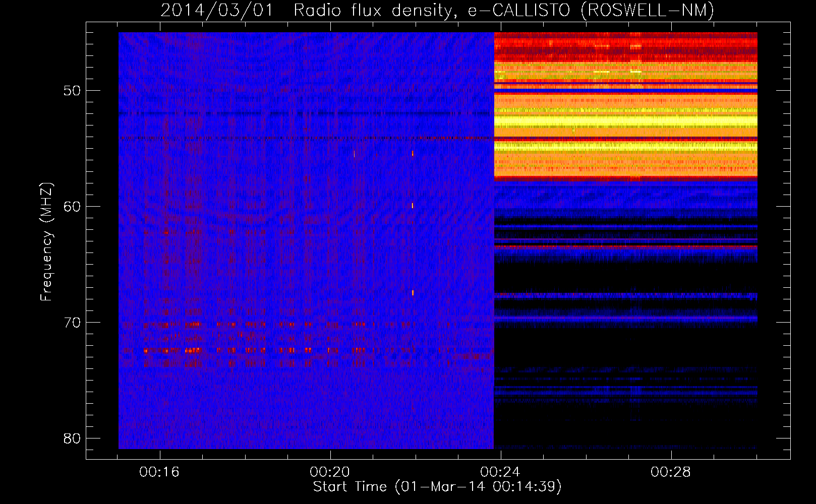Image resolution: width=816 pixels, height=504 pixels.
Task: Click the 00:20 time tick label
Action: pos(330,472)
